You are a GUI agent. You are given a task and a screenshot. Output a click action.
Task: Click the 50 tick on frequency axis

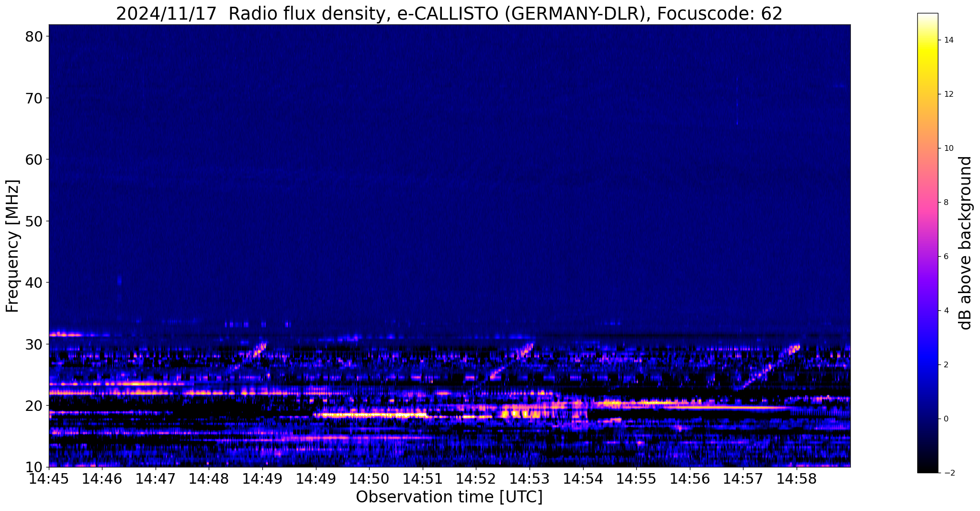click(34, 221)
